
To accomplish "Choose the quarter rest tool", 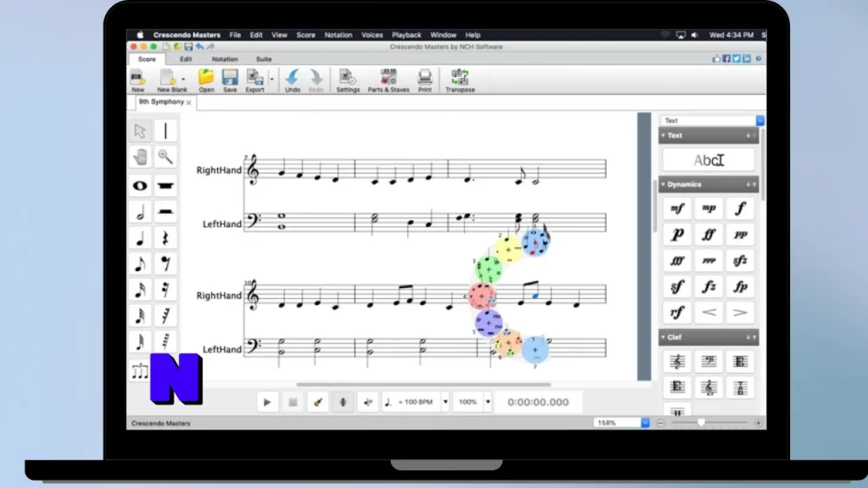I will [165, 238].
